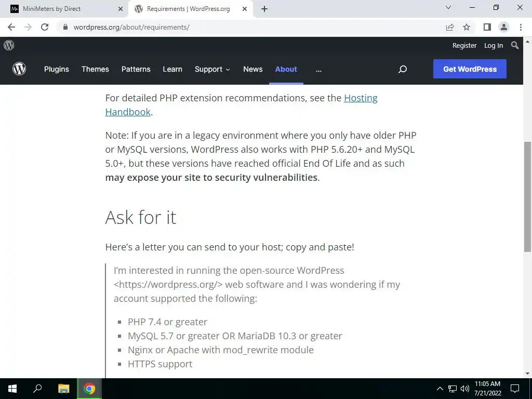Image resolution: width=532 pixels, height=399 pixels.
Task: Show hidden system tray icons
Action: (x=440, y=389)
